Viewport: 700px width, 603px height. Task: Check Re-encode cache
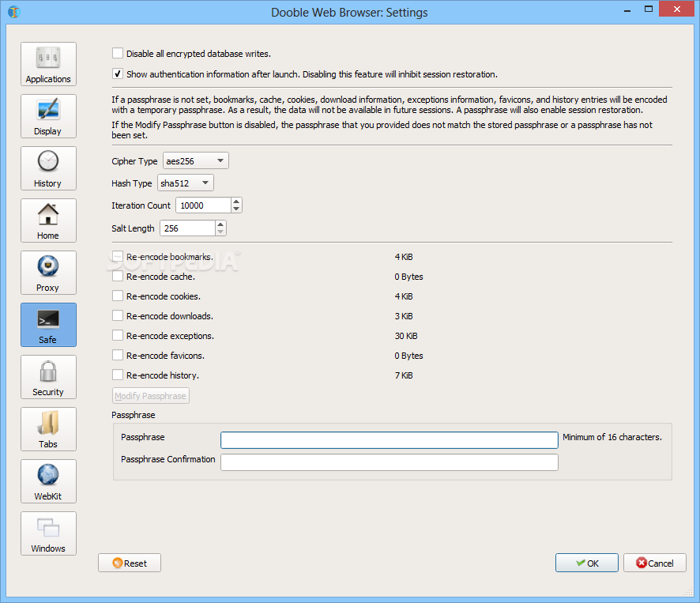coord(118,277)
